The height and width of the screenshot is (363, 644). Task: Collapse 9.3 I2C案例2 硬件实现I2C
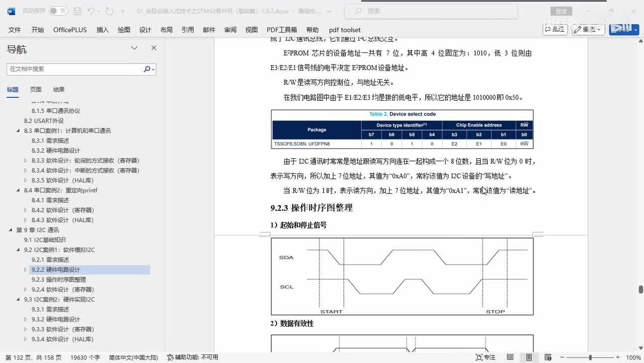[18, 299]
